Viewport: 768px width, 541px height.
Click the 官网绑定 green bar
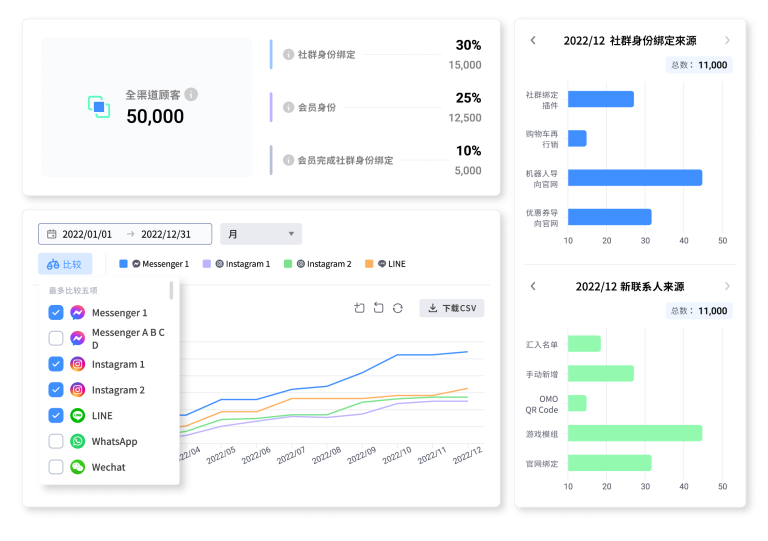[x=610, y=463]
